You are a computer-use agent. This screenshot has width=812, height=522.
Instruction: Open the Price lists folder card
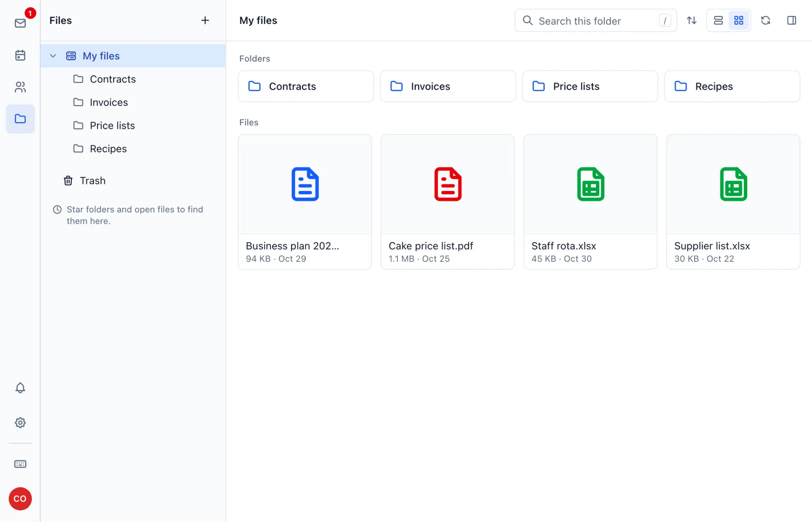[x=590, y=86]
